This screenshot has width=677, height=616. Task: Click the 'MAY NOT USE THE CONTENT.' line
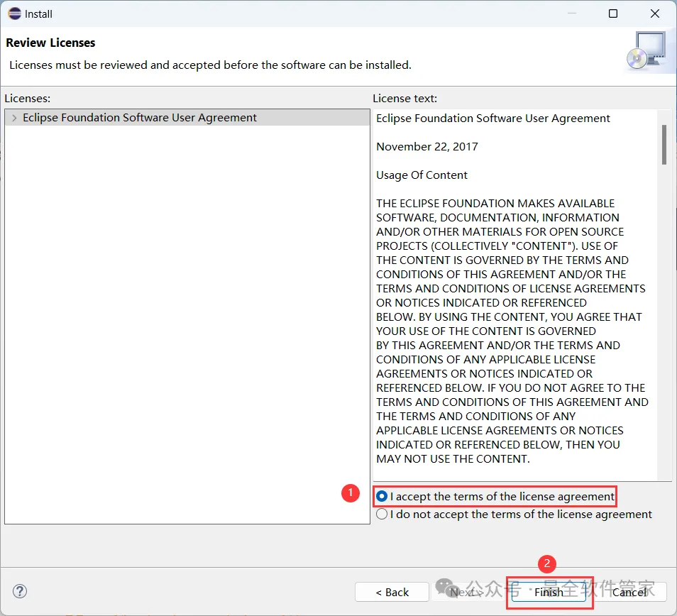click(x=453, y=459)
